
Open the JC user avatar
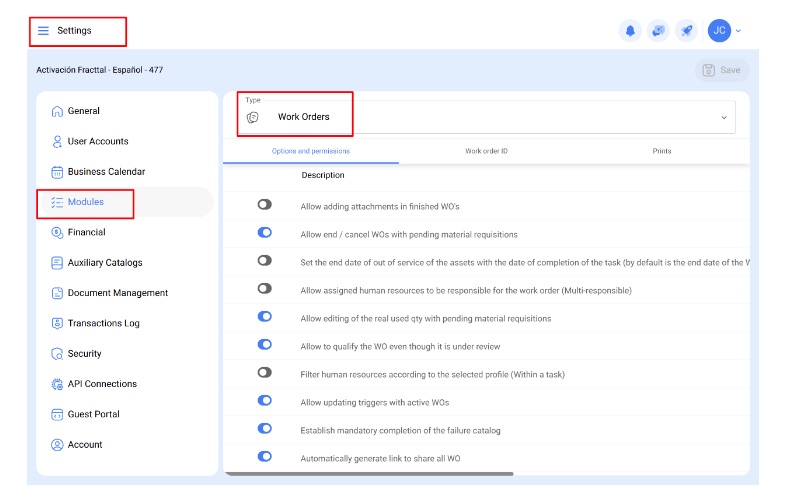(718, 31)
